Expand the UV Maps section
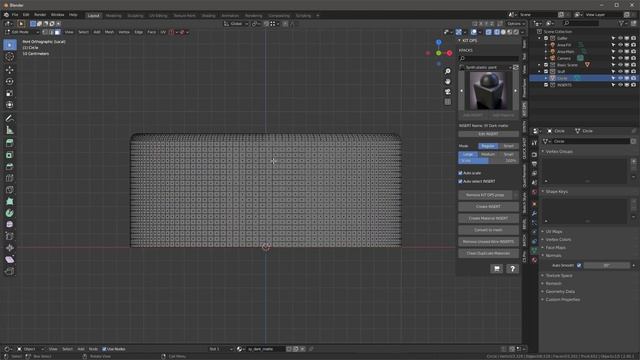640x360 pixels. (553, 231)
